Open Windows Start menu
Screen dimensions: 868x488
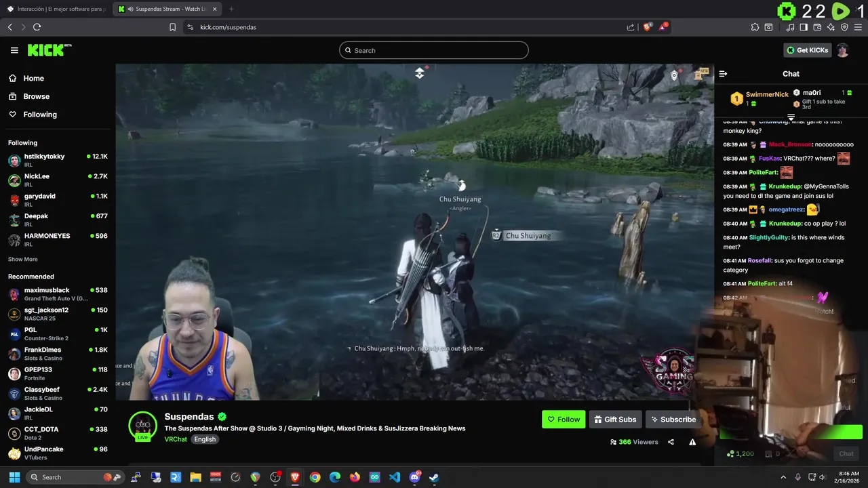click(x=14, y=477)
